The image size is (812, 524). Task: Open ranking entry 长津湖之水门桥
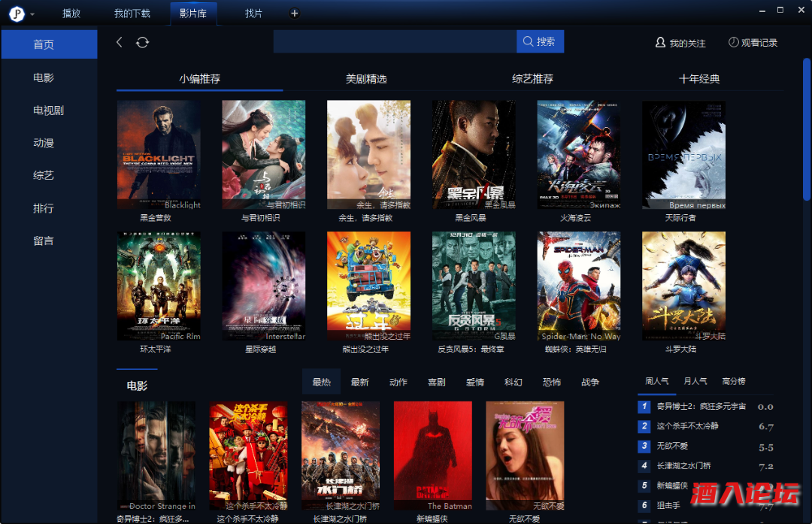click(x=683, y=466)
